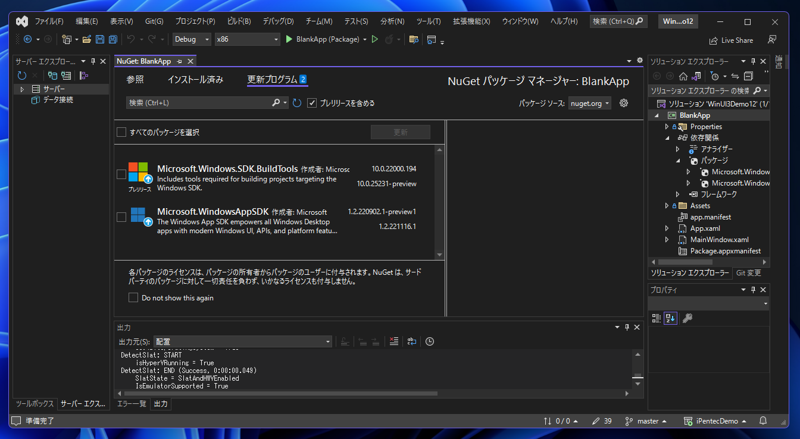
Task: Click the Live Share icon
Action: 713,40
